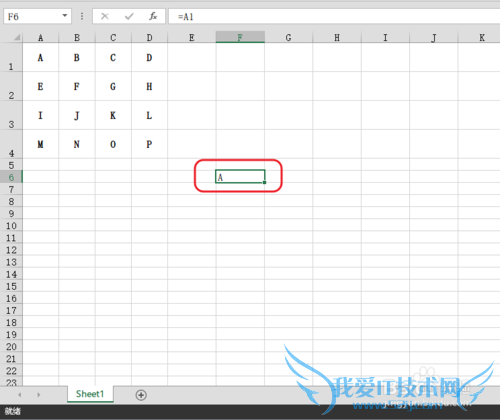
Task: Select column C header
Action: click(x=113, y=38)
